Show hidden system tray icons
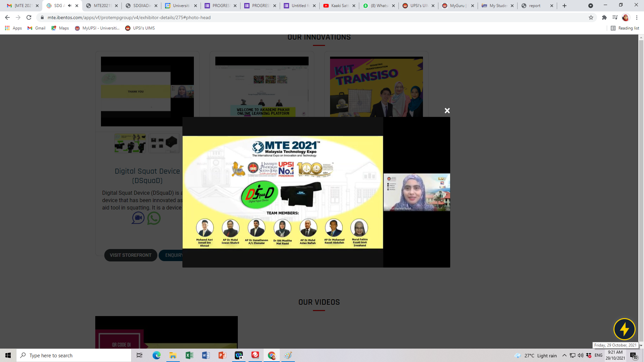Screen dimensions: 644x362 tap(564, 355)
